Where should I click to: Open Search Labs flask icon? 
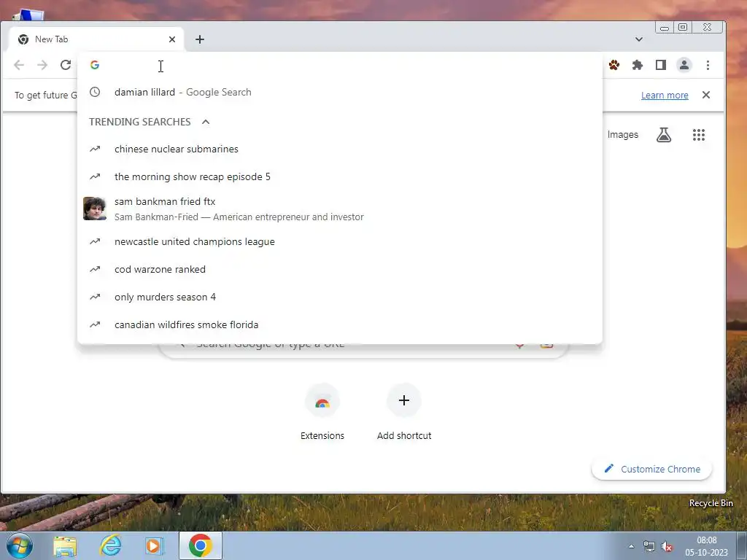[x=664, y=135]
